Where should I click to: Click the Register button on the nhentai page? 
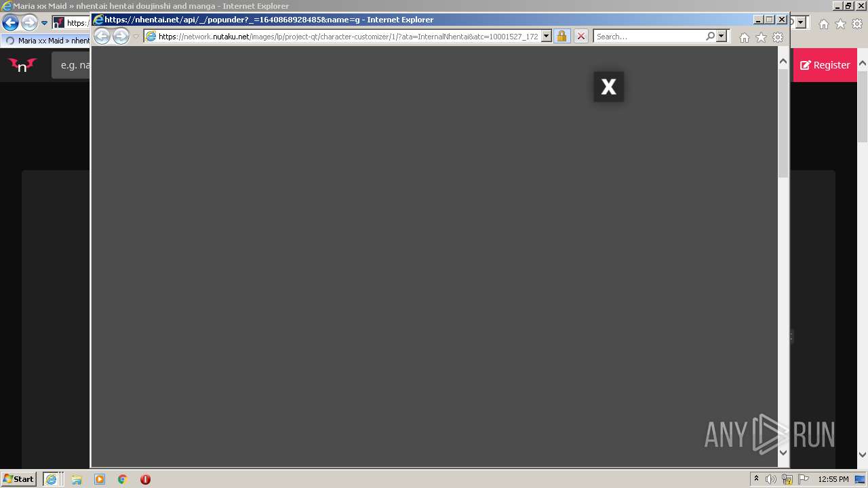pyautogui.click(x=825, y=65)
